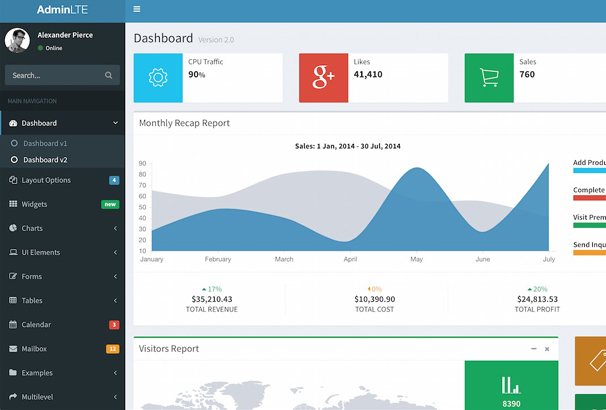Image resolution: width=606 pixels, height=410 pixels.
Task: Click the hamburger sidebar toggle icon
Action: pyautogui.click(x=137, y=10)
